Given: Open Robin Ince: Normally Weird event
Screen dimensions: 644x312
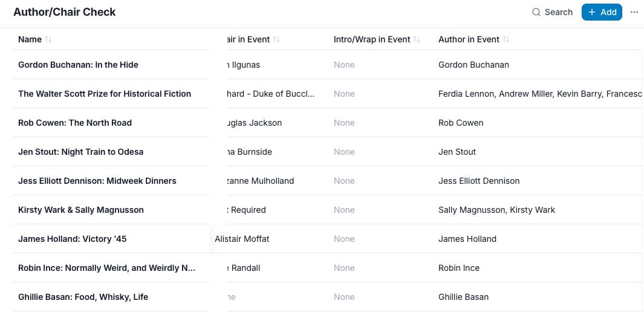Looking at the screenshot, I should 106,268.
